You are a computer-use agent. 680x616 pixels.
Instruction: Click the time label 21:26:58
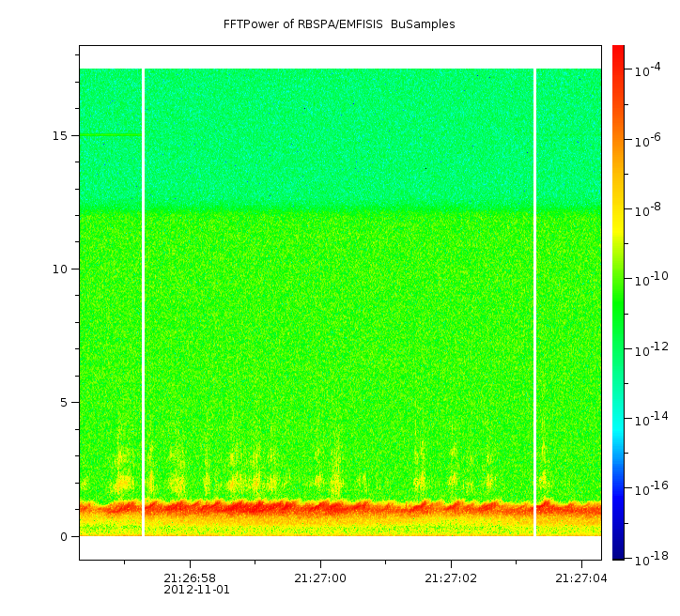click(x=190, y=578)
